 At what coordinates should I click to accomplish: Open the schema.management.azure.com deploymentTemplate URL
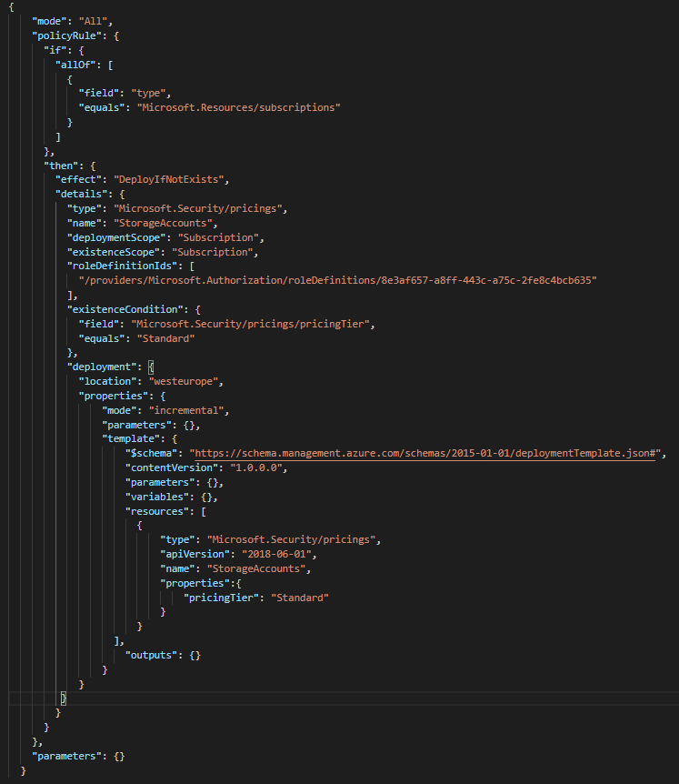tap(424, 454)
